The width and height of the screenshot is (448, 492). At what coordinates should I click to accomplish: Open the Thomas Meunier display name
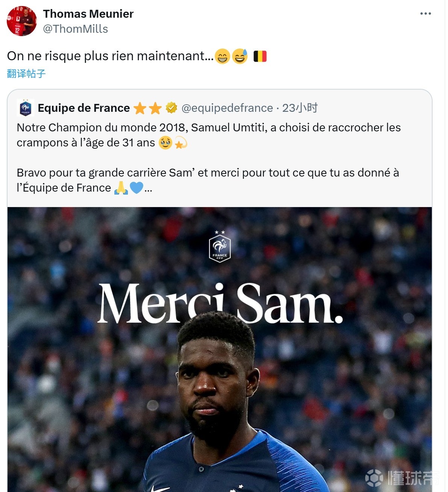[x=88, y=14]
